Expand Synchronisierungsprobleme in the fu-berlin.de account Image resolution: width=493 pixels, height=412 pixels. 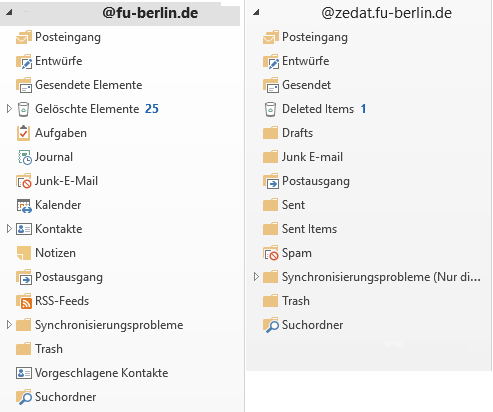click(9, 325)
